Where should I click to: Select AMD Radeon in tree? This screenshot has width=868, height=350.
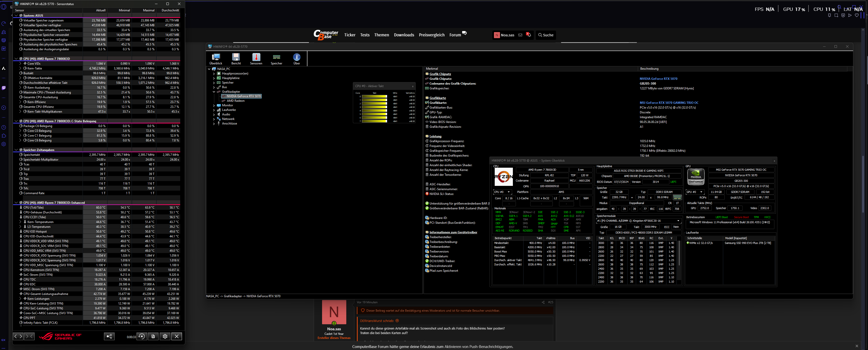(x=235, y=101)
